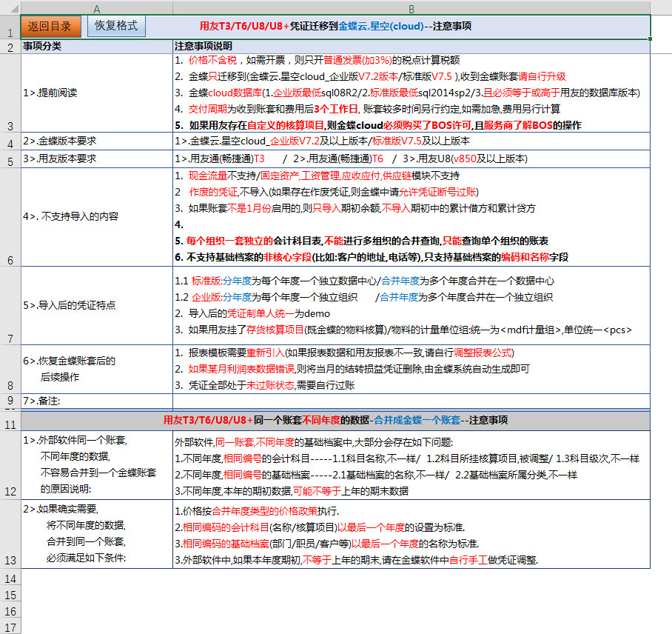Screen dimensions: 672x634
Task: Select the 事项分类 header cell
Action: (97, 47)
